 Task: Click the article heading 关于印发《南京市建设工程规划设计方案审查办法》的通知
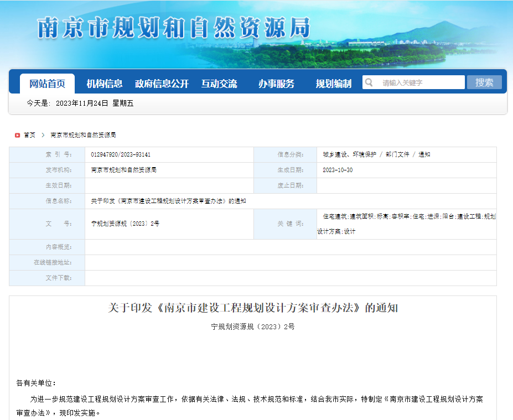(253, 308)
